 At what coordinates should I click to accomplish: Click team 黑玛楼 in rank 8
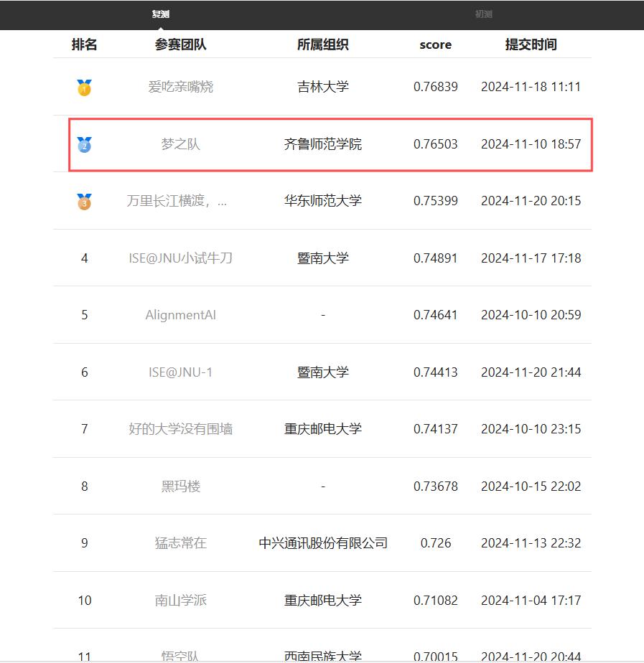pyautogui.click(x=181, y=486)
